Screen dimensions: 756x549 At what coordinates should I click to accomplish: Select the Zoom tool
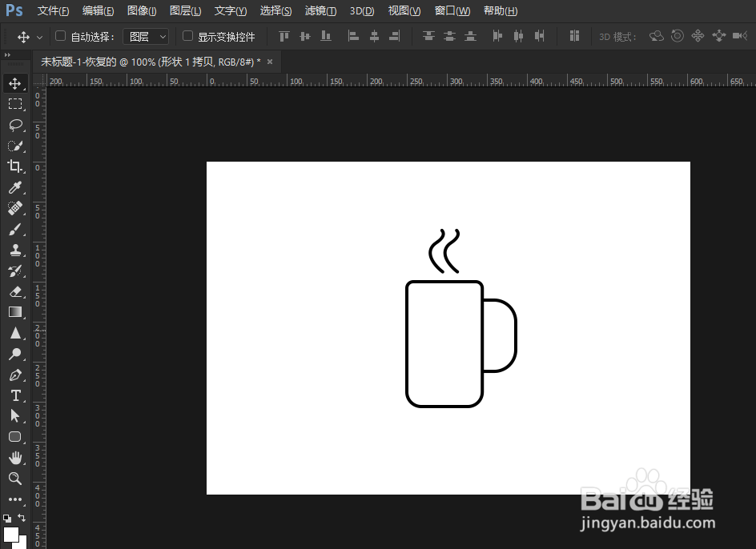click(x=15, y=478)
